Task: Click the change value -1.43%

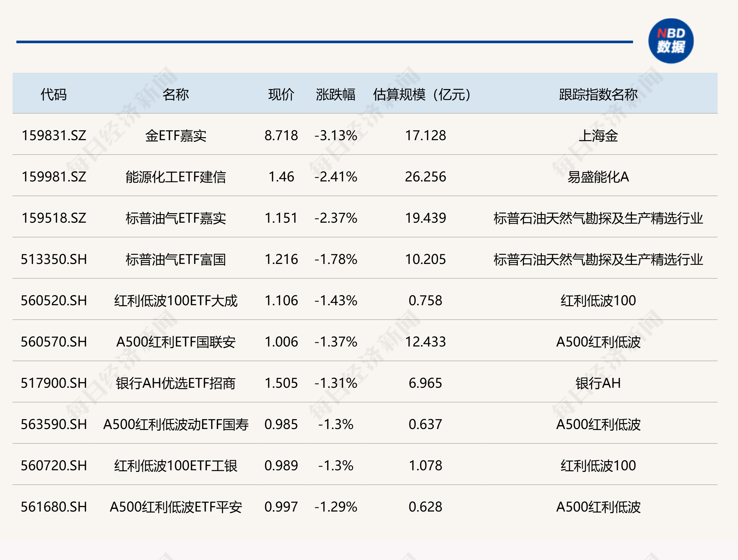Action: [x=336, y=301]
